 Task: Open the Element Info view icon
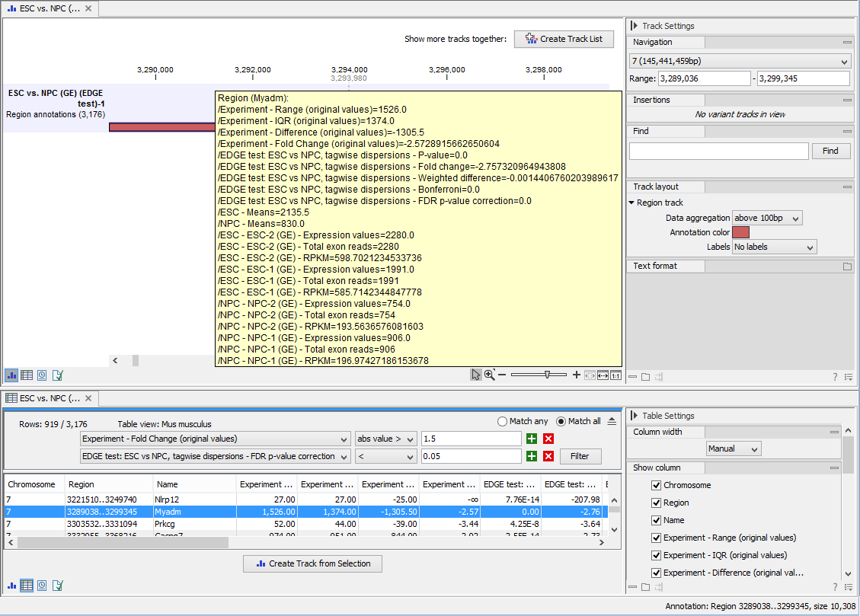point(57,375)
